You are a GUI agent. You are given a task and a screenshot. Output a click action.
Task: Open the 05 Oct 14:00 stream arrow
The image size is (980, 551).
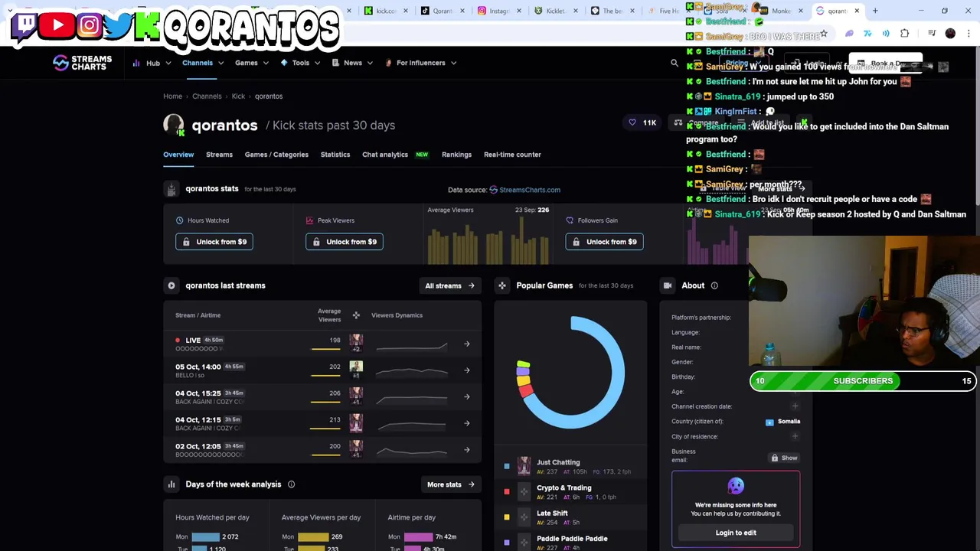click(x=467, y=370)
